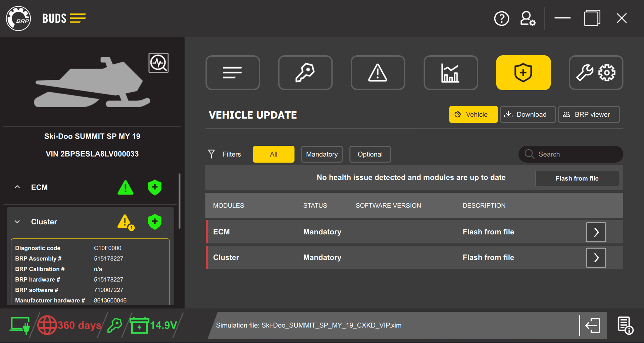Click the sign-out icon in the status bar
The width and height of the screenshot is (644, 343).
(592, 325)
